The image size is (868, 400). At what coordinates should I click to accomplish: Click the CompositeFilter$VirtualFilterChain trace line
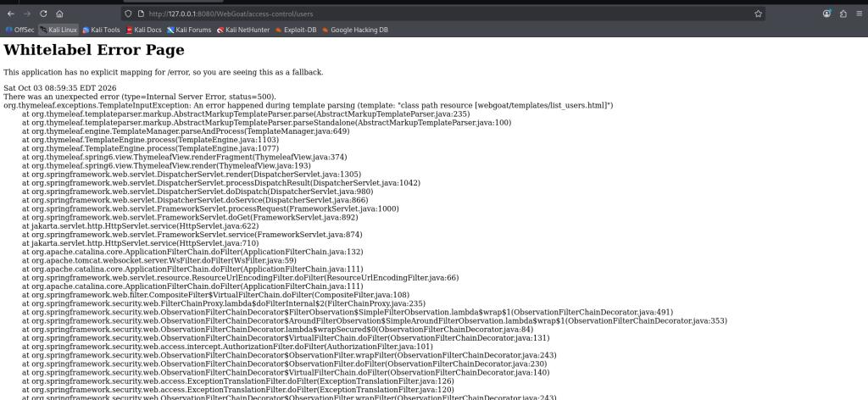point(216,295)
